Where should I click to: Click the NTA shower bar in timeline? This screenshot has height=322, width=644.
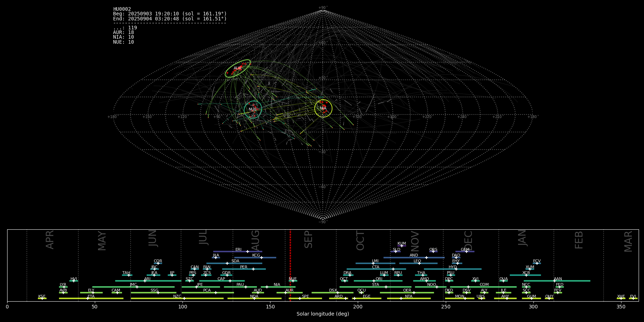(x=409, y=298)
